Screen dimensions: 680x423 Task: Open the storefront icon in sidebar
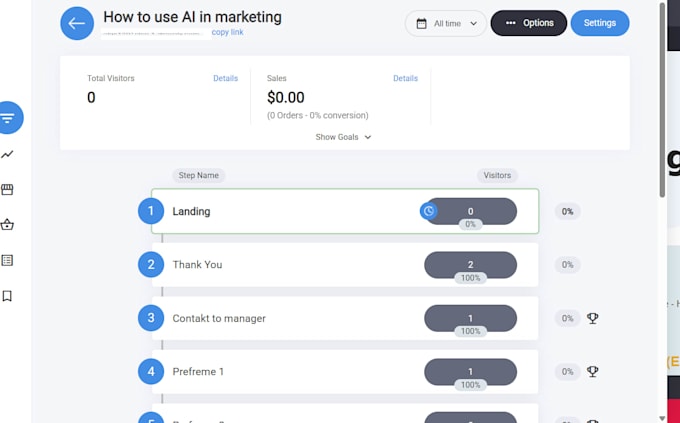click(x=7, y=190)
